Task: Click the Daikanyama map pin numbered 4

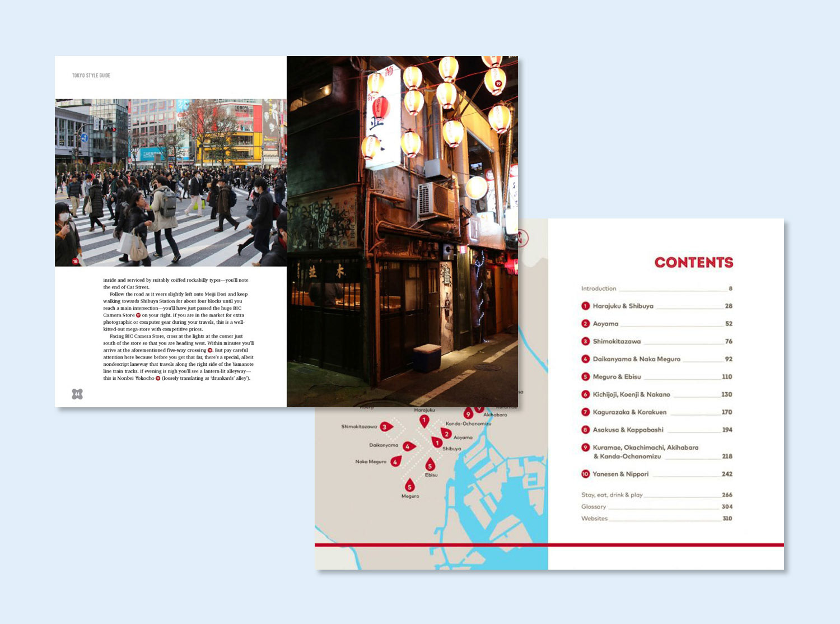Action: (409, 446)
